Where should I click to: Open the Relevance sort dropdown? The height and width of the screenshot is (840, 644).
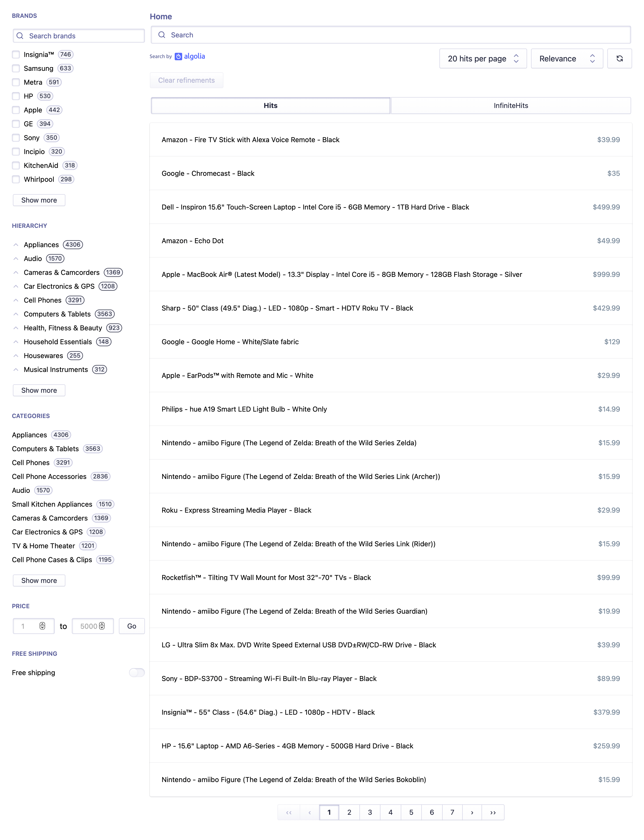pyautogui.click(x=567, y=59)
